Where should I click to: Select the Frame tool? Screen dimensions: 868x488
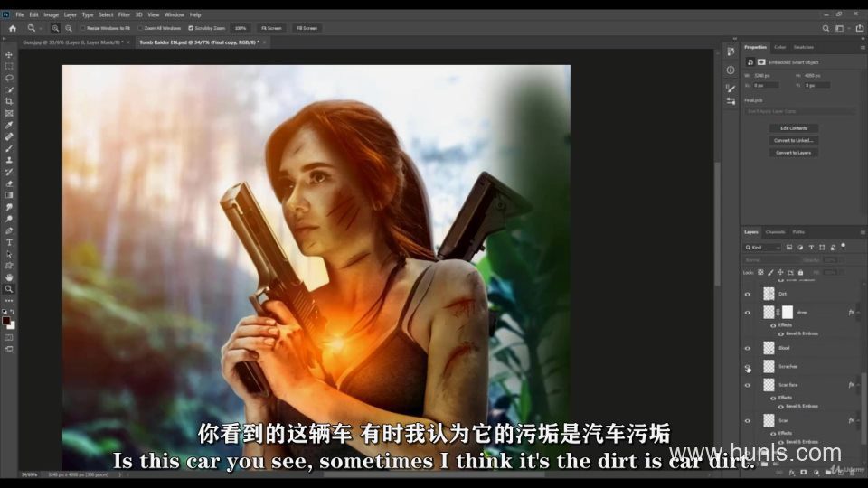[9, 113]
